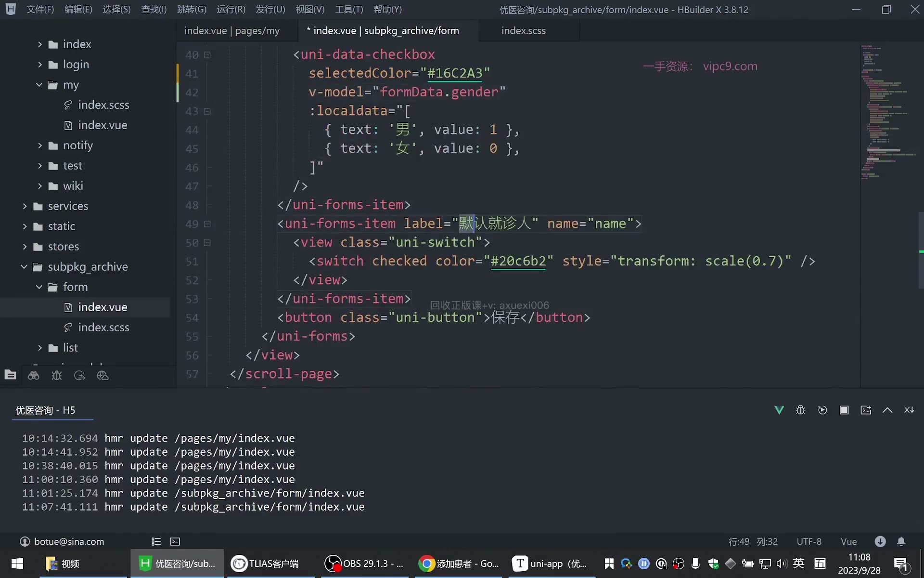Open the terminal icon in status bar
Viewport: 924px width, 578px height.
pos(175,541)
